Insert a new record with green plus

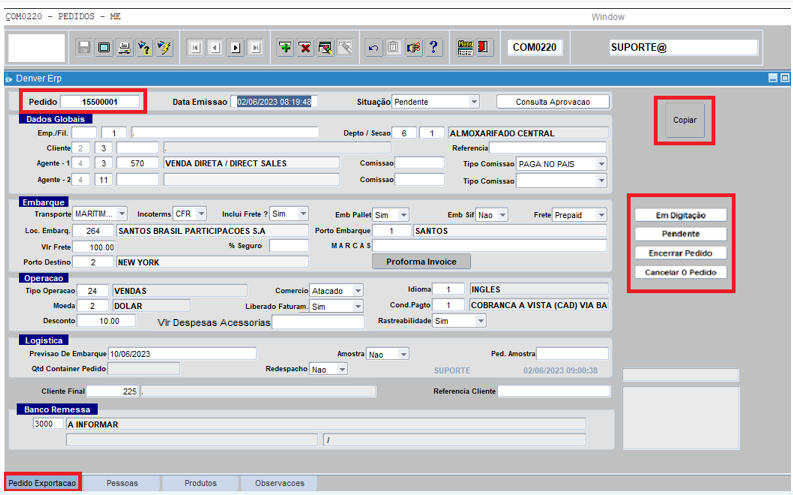pyautogui.click(x=285, y=48)
